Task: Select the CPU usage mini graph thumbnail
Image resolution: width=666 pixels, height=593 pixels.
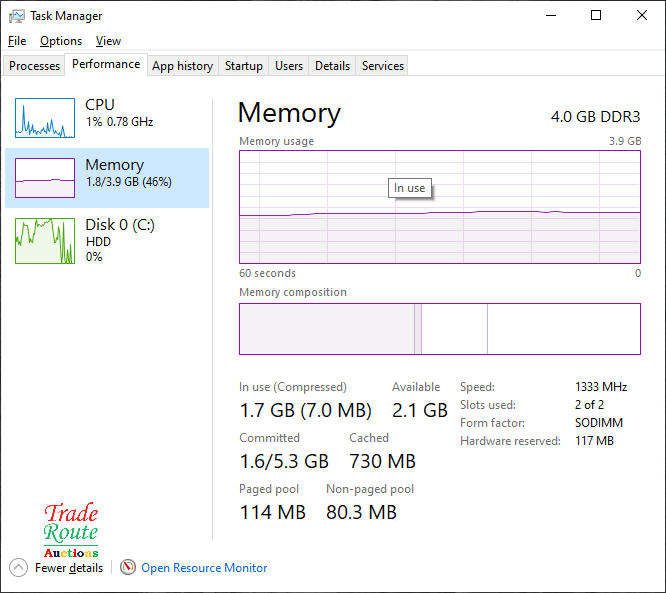Action: (x=45, y=118)
